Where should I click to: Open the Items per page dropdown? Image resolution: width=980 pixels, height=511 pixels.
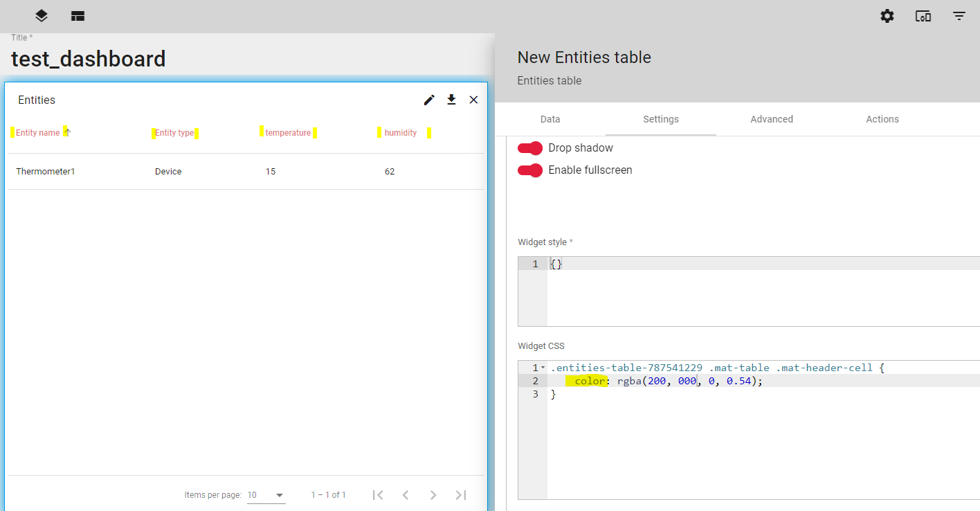(x=266, y=495)
